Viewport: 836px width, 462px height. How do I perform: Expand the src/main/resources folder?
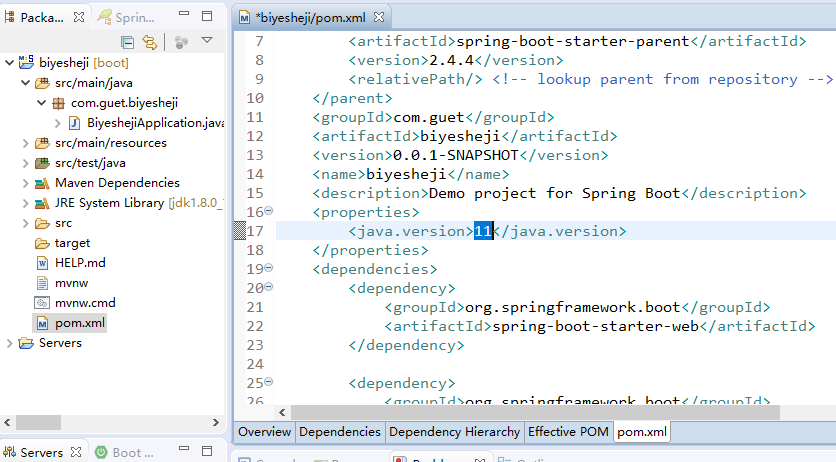click(25, 143)
